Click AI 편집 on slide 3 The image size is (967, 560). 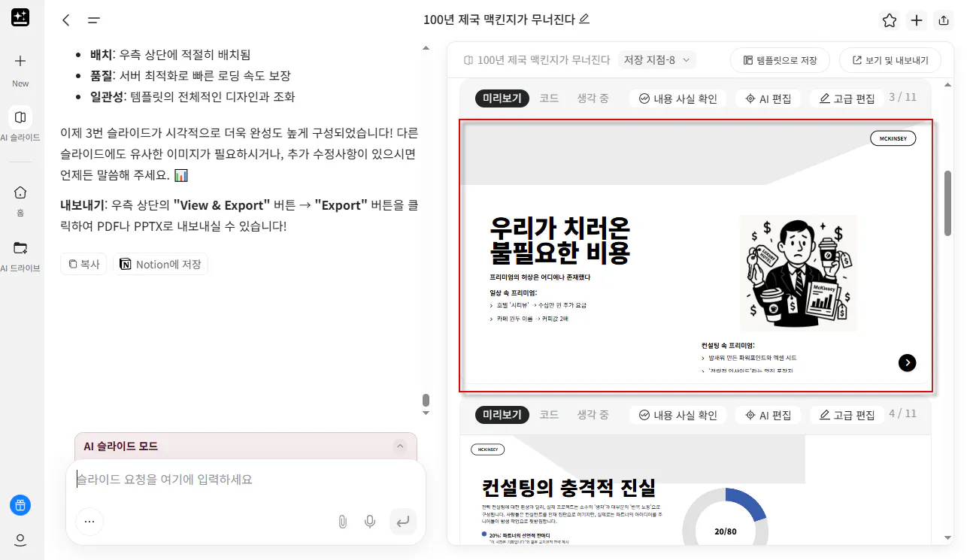coord(768,98)
